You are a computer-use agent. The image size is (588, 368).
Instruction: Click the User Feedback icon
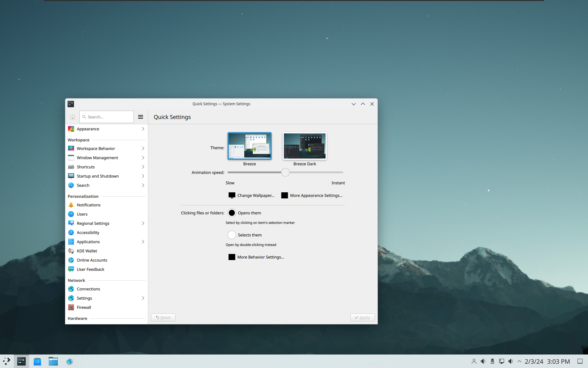click(x=71, y=269)
